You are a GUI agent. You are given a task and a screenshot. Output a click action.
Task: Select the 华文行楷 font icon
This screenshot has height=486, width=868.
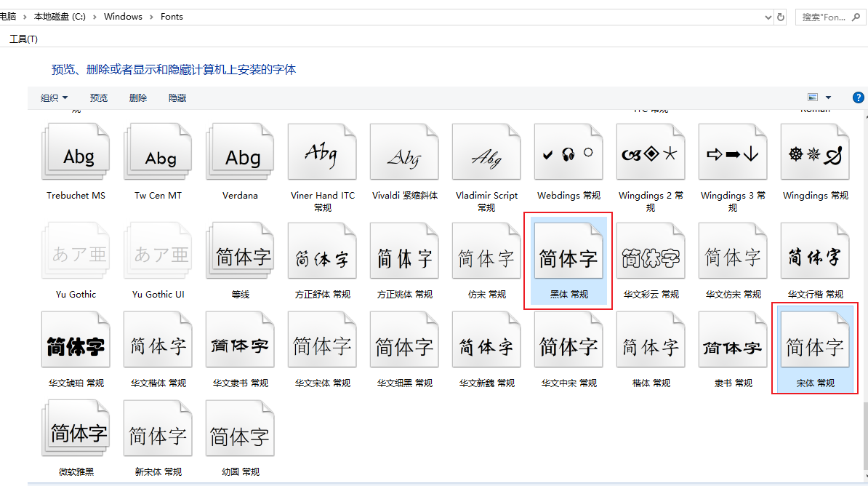point(815,251)
